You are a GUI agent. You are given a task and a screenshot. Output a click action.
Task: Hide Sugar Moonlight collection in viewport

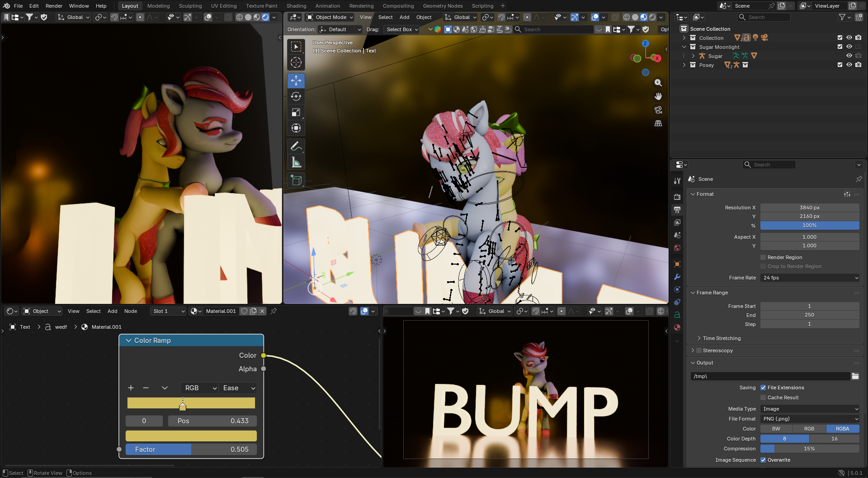pos(849,47)
